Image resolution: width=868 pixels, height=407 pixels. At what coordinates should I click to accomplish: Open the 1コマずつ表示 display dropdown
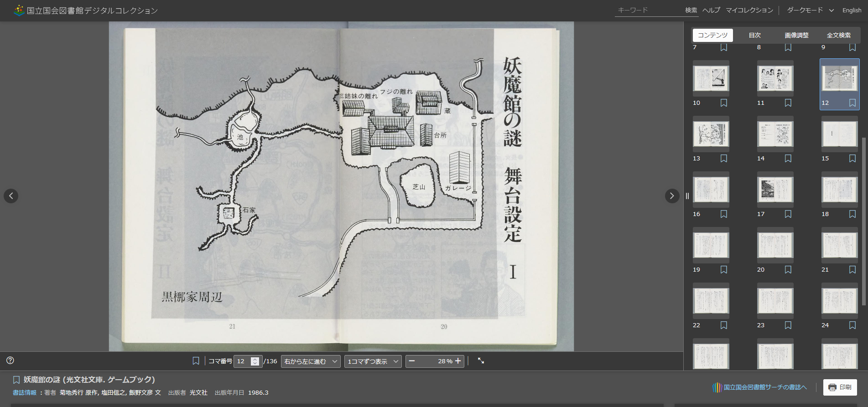coord(373,361)
